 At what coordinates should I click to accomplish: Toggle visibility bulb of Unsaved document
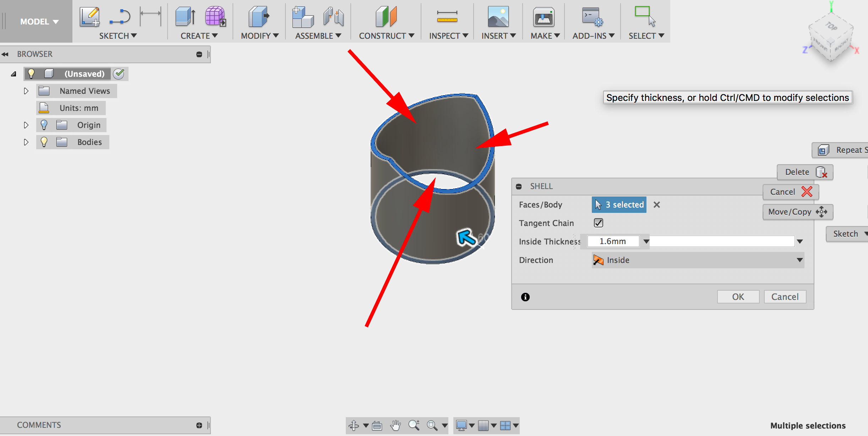(31, 74)
